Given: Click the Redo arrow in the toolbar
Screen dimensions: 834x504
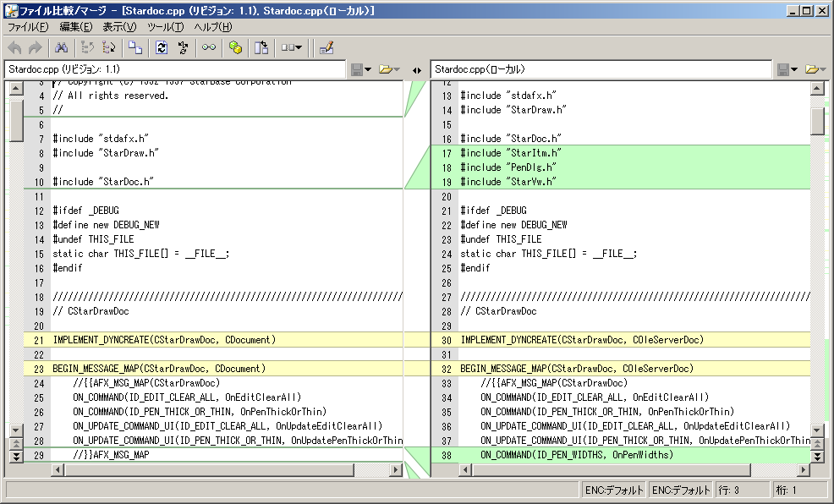Looking at the screenshot, I should pos(36,48).
